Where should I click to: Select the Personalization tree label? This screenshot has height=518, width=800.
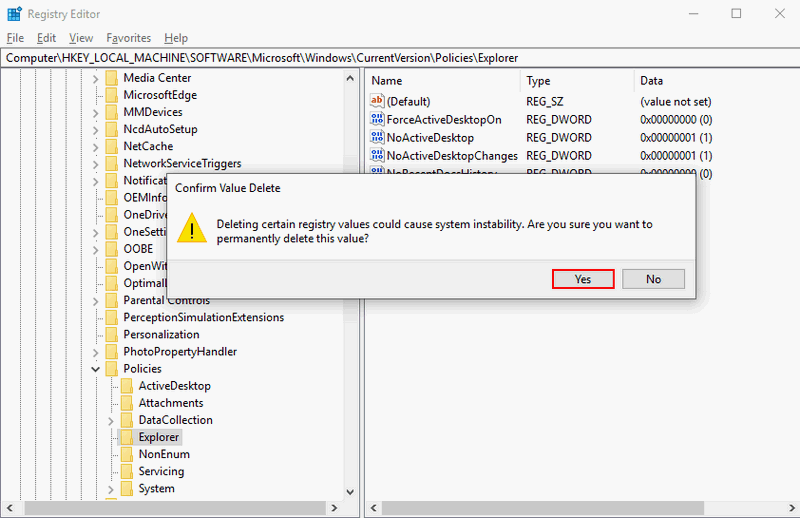tap(161, 334)
